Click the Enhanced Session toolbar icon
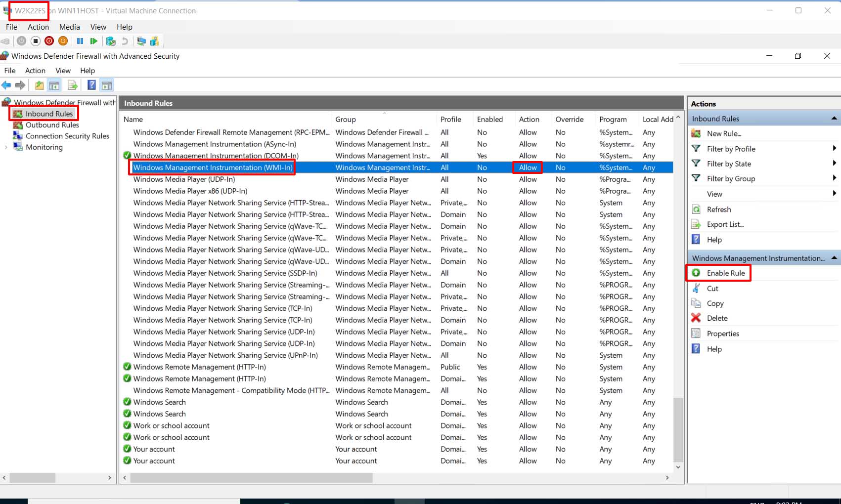The height and width of the screenshot is (504, 841). click(x=141, y=41)
